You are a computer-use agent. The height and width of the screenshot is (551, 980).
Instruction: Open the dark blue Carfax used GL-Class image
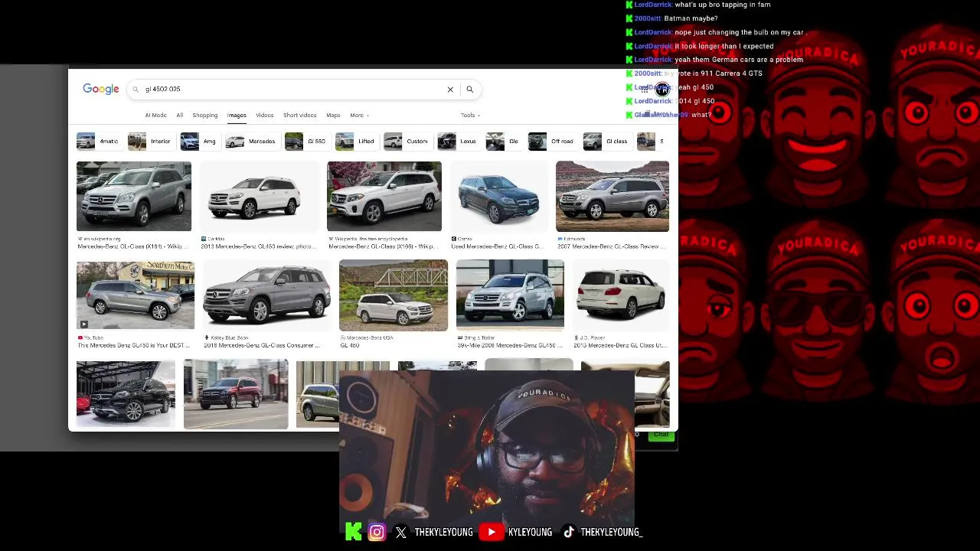pos(498,196)
